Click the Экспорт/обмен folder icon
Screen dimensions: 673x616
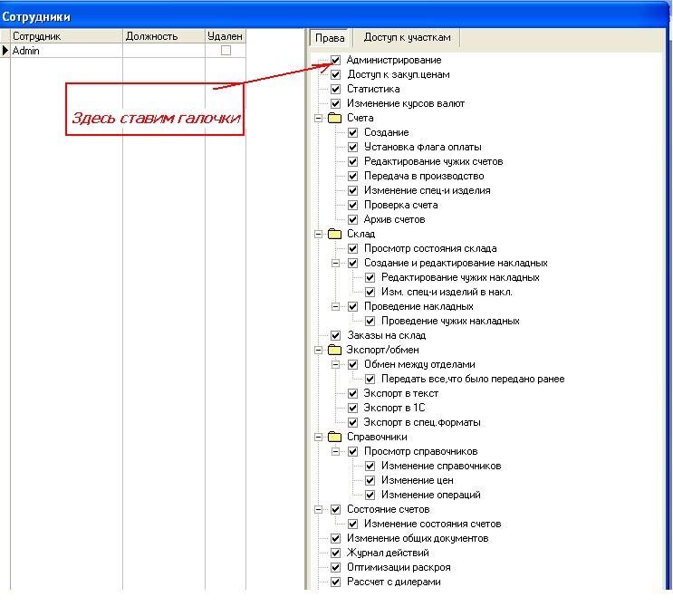point(334,350)
